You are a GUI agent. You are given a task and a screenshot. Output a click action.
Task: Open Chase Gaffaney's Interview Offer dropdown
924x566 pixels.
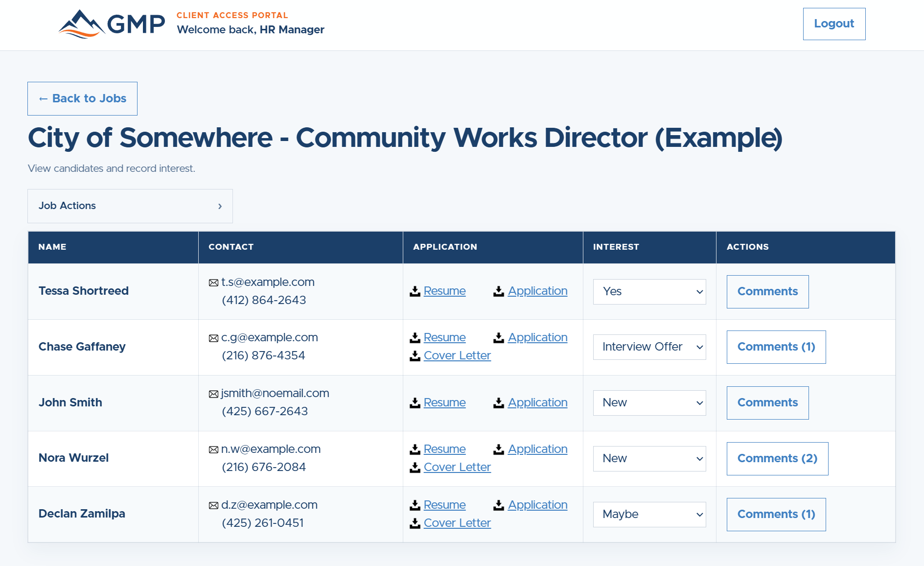649,347
